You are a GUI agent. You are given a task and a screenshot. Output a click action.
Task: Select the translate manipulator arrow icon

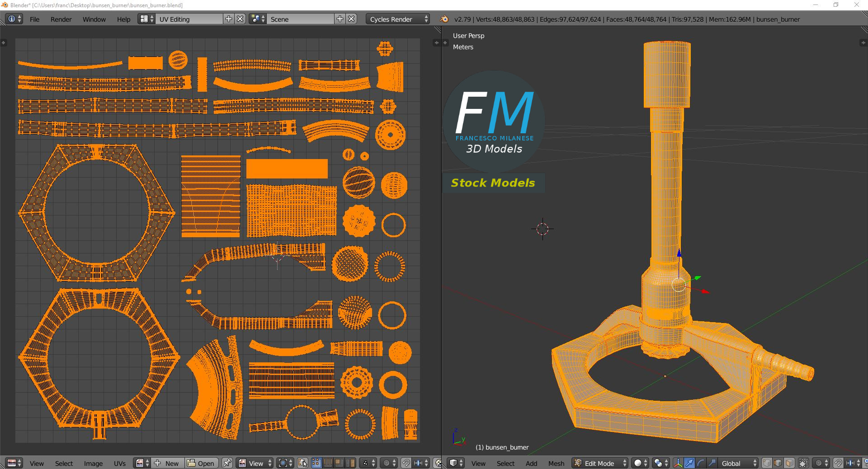[x=689, y=463]
